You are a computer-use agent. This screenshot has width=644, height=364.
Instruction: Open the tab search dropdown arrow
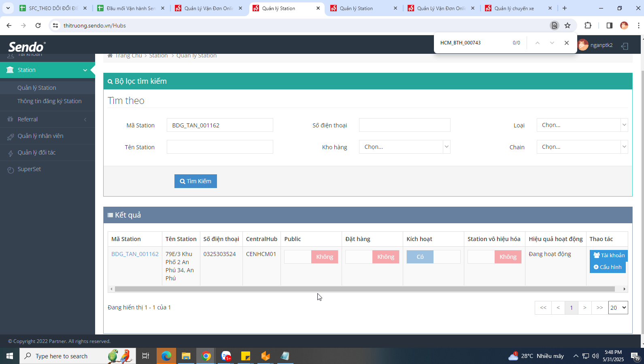coord(8,8)
